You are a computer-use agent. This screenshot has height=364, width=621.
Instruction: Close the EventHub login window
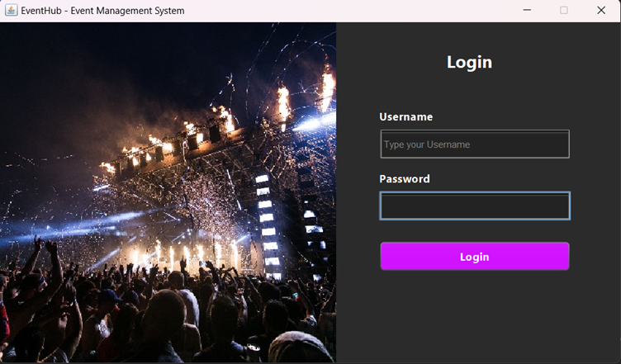pyautogui.click(x=601, y=10)
